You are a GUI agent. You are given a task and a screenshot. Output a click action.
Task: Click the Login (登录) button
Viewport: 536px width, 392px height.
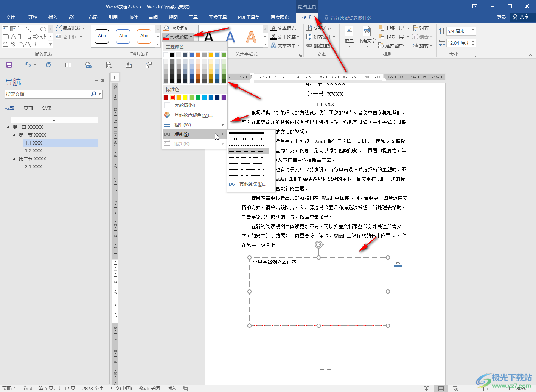[502, 17]
